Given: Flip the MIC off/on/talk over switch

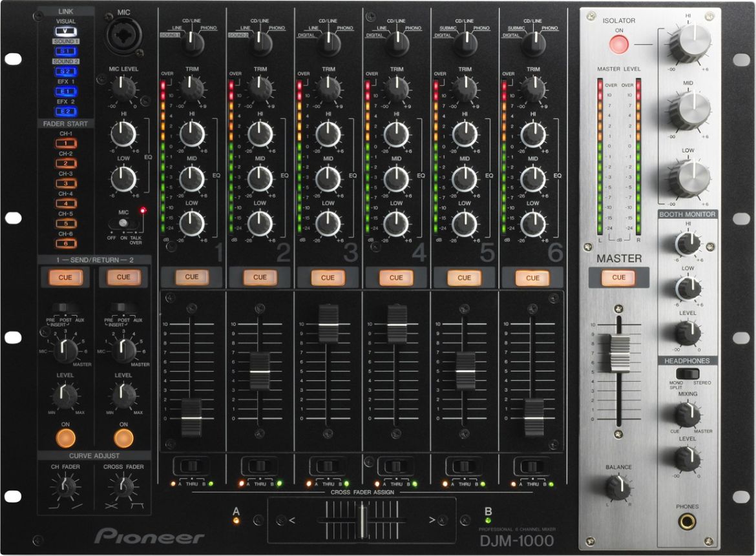Looking at the screenshot, I should (123, 223).
